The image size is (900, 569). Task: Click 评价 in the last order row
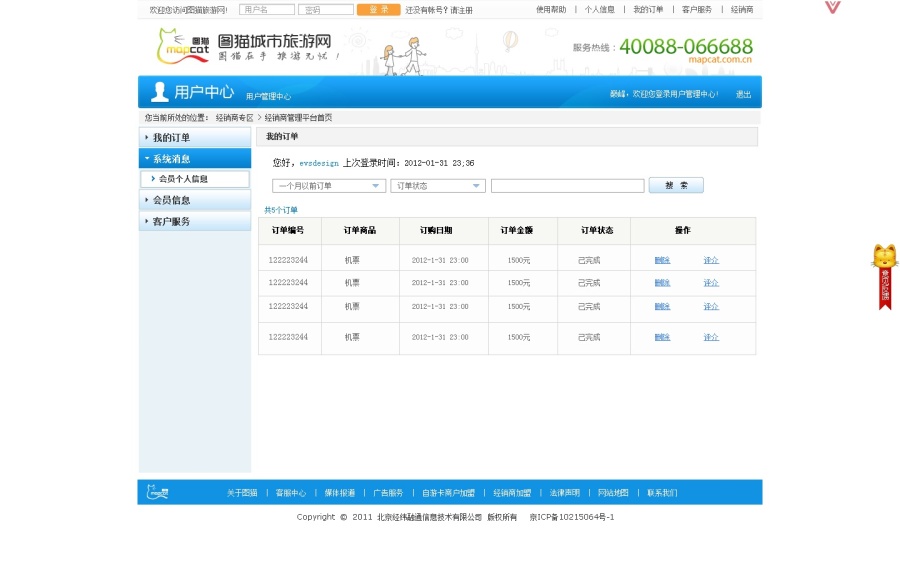pos(711,337)
